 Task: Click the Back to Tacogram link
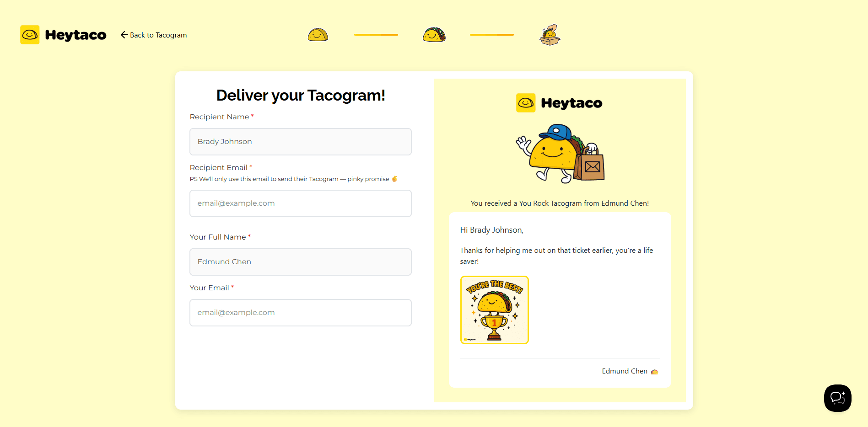[x=154, y=35]
